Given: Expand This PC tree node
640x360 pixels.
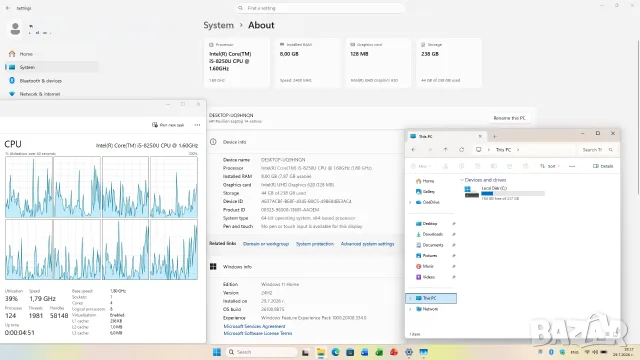Looking at the screenshot, I should tap(410, 298).
